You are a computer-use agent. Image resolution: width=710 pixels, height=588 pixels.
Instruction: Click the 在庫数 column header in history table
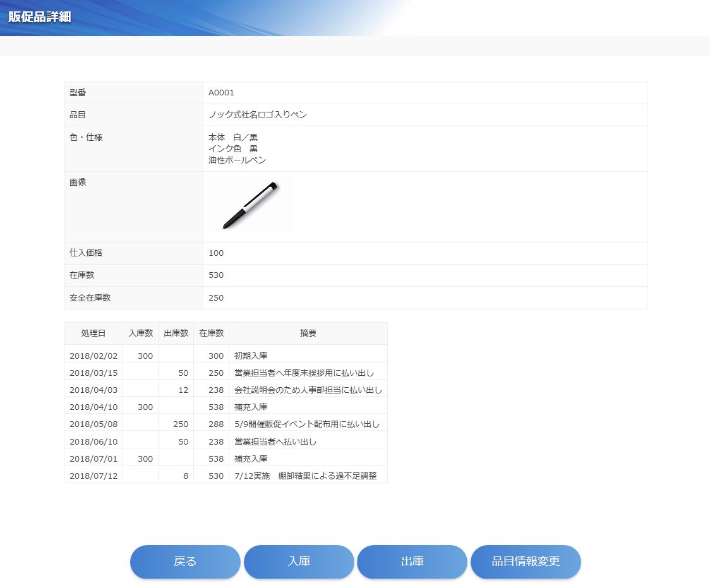[211, 333]
